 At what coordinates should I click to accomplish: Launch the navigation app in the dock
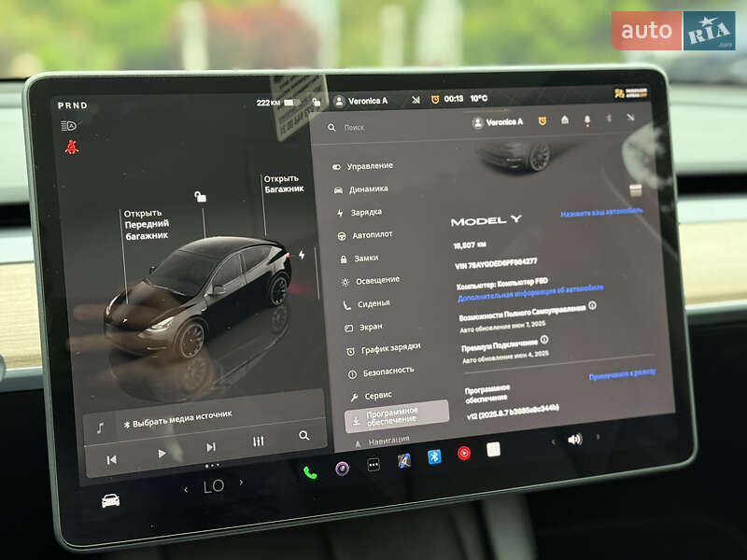coord(404,460)
